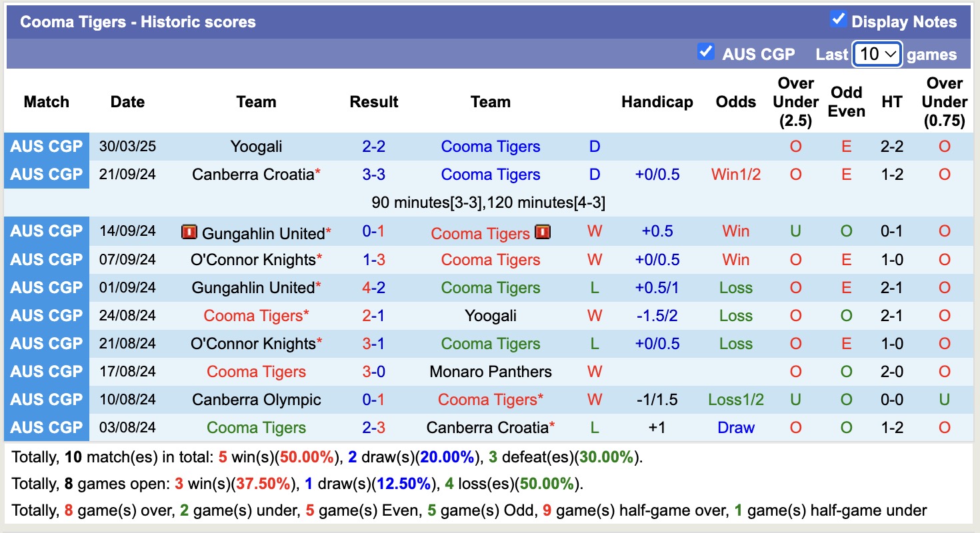The height and width of the screenshot is (533, 980).
Task: Click the Win1/2 odds cell
Action: pyautogui.click(x=735, y=174)
